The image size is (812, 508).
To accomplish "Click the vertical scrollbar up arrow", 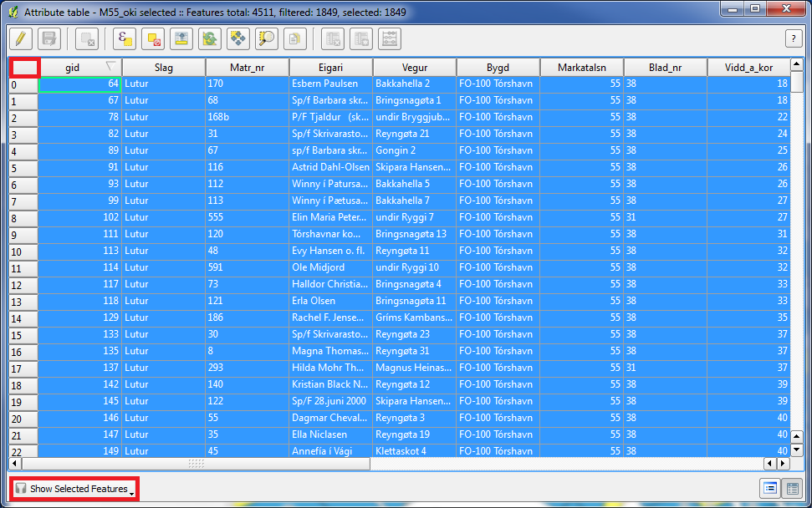I will (797, 64).
